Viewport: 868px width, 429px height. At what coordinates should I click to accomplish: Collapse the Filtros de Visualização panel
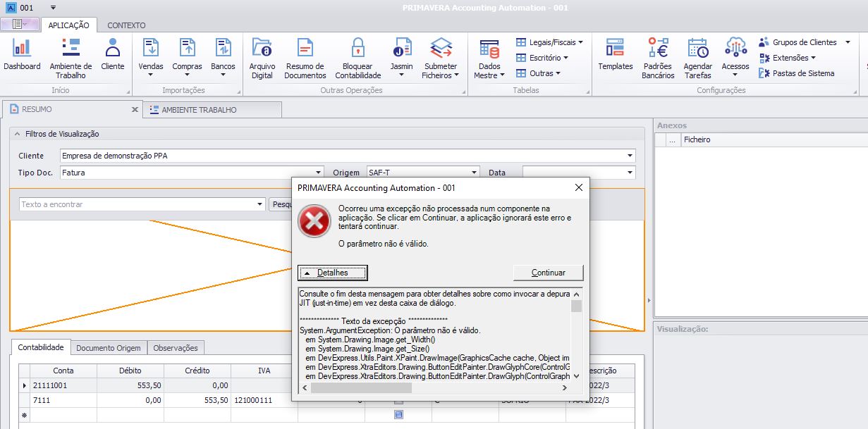coord(18,134)
